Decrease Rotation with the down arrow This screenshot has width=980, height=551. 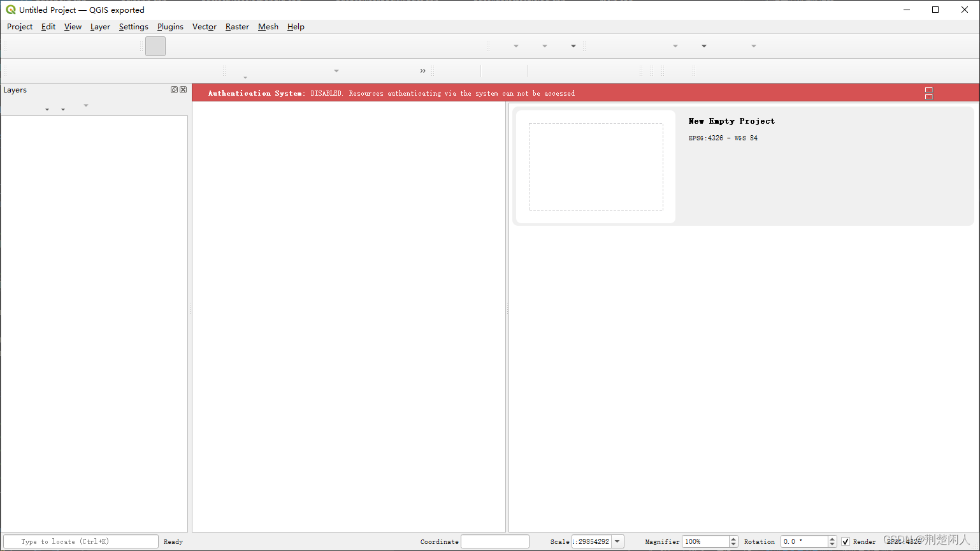[x=832, y=545]
